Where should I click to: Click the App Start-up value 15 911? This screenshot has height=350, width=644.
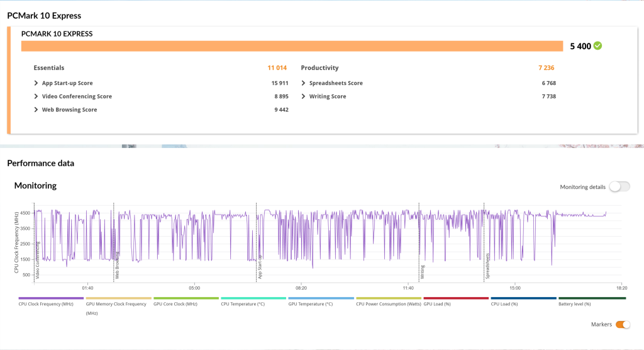click(x=280, y=83)
